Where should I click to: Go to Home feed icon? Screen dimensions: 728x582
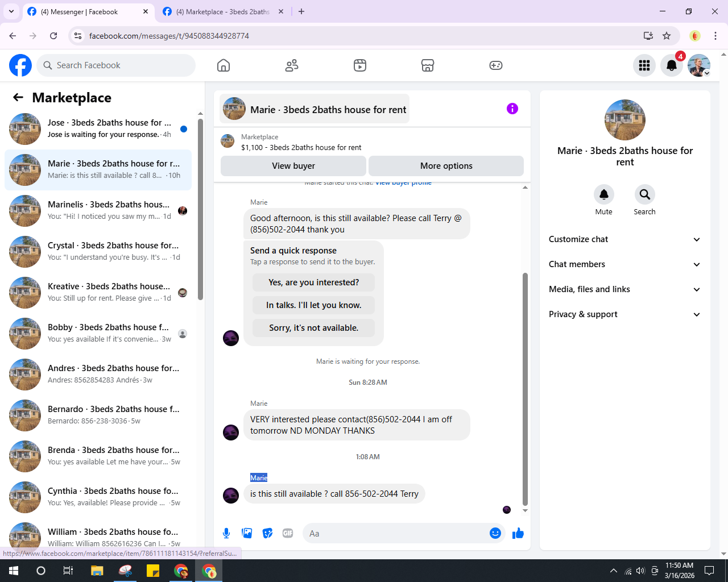tap(224, 65)
